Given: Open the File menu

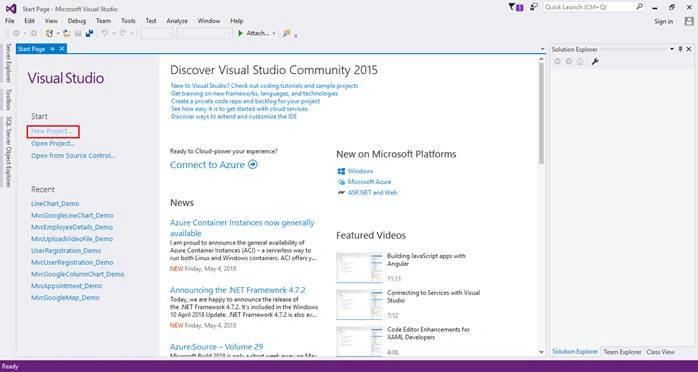Looking at the screenshot, I should (x=10, y=21).
